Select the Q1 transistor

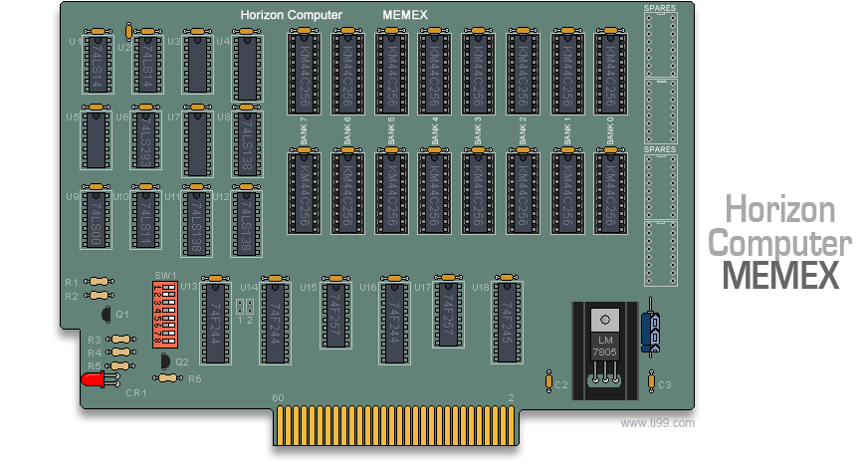(107, 315)
